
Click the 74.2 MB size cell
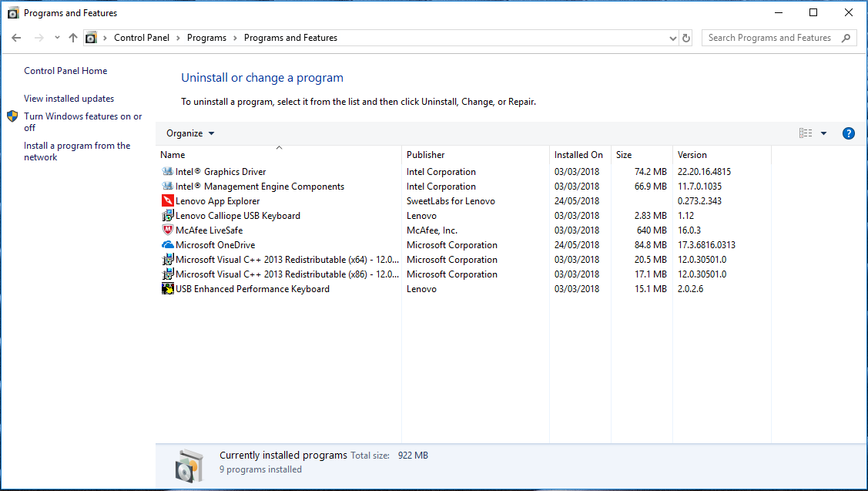[651, 172]
